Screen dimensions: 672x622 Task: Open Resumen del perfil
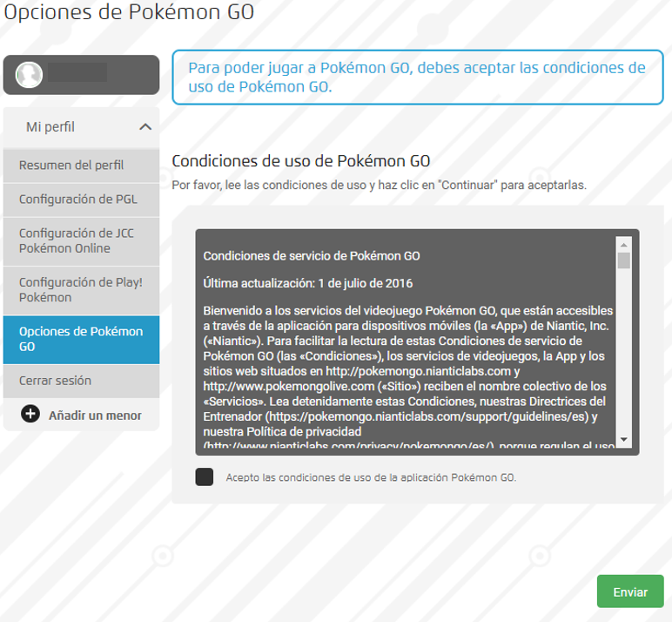pyautogui.click(x=71, y=165)
